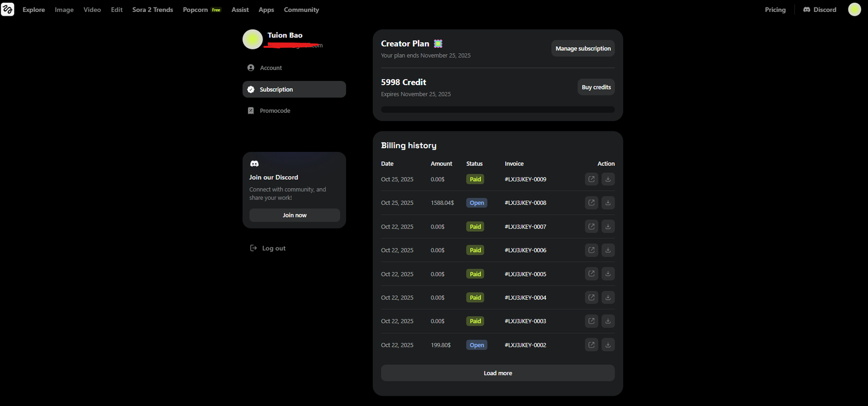Select the Subscription sidebar item
Image resolution: width=868 pixels, height=406 pixels.
(294, 90)
